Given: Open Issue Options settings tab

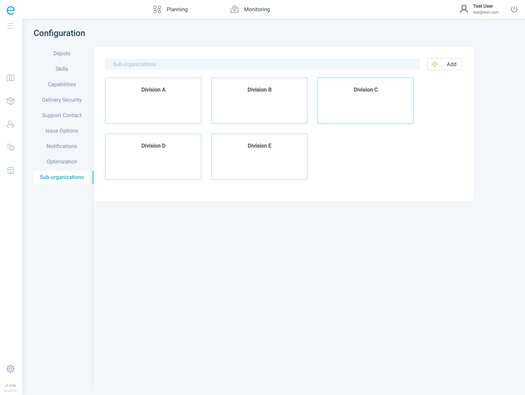Looking at the screenshot, I should (x=62, y=131).
